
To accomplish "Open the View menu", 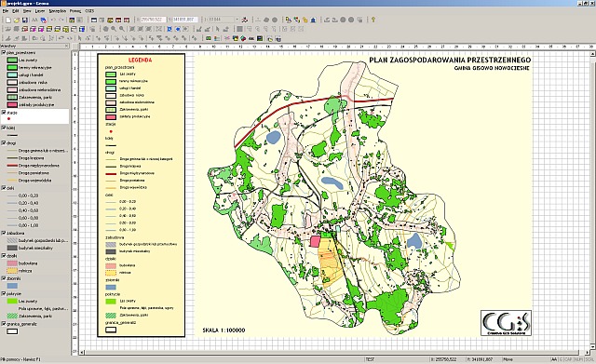I will click(x=27, y=11).
